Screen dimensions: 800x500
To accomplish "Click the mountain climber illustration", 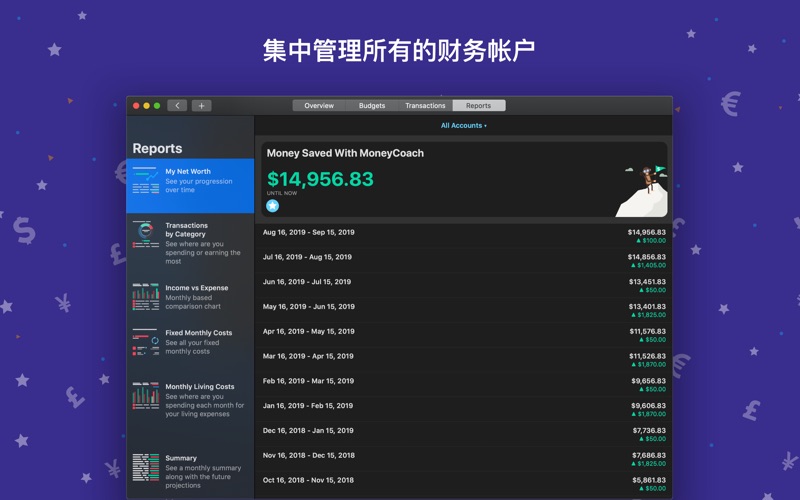I will 641,191.
